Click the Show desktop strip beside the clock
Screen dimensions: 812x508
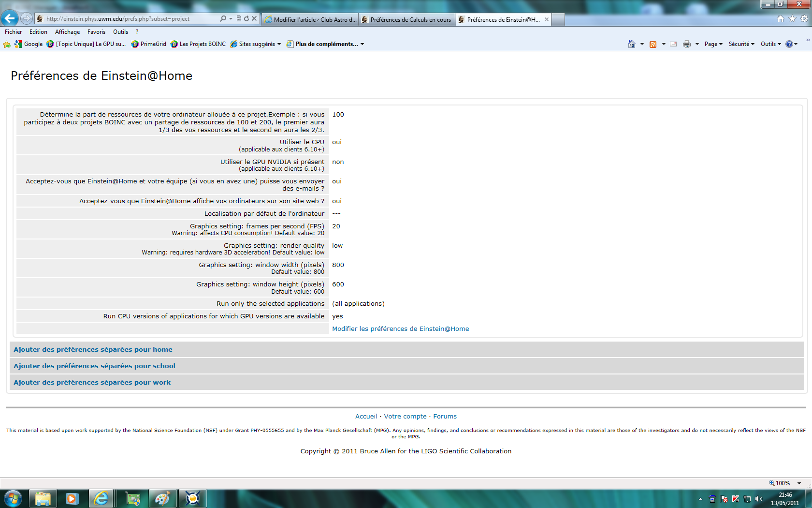[809, 499]
